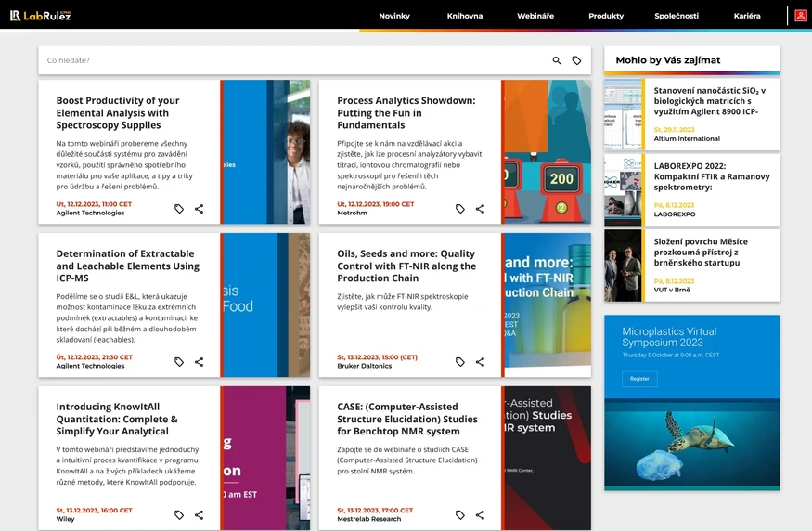Click date 'St, 13.12.2023, 16:00 CET'
Image resolution: width=812 pixels, height=531 pixels.
tap(95, 511)
